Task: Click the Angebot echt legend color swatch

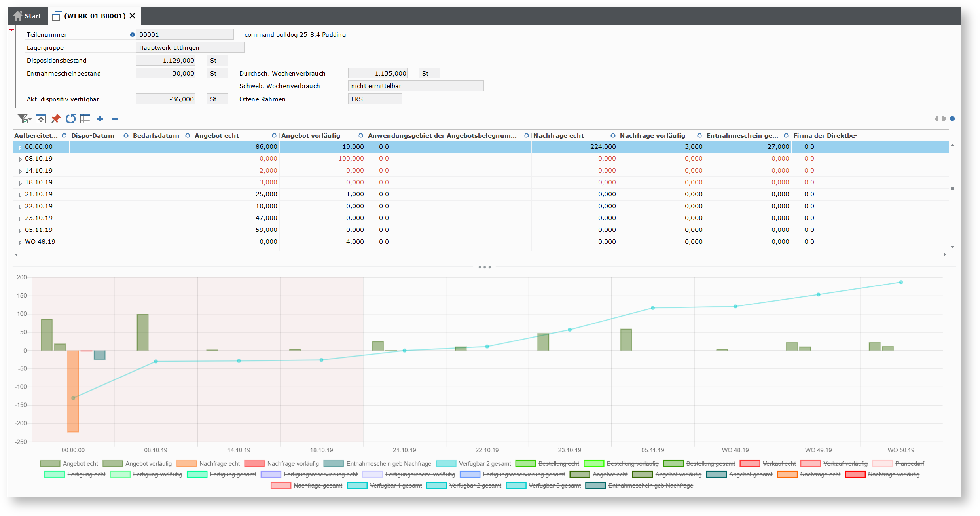Action: click(50, 463)
